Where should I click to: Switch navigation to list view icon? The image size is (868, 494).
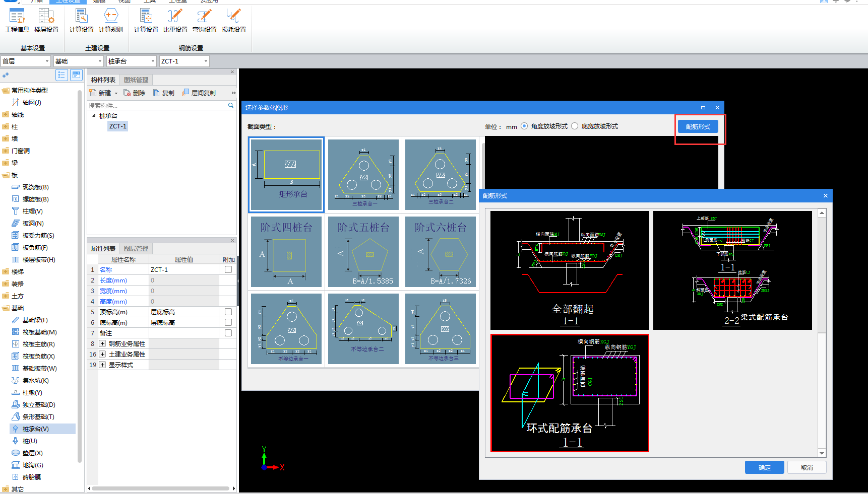(61, 75)
